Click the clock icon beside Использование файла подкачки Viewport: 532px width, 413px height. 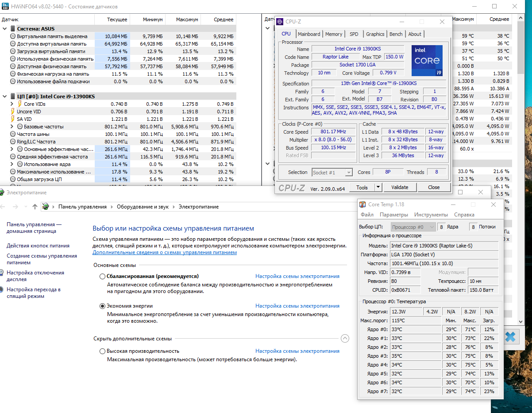click(13, 81)
